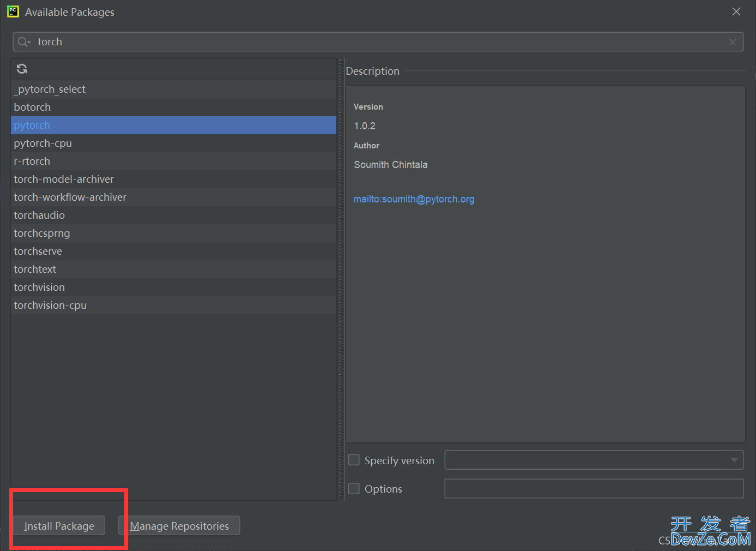
Task: Click the author name Soumith Chintala
Action: click(x=391, y=165)
